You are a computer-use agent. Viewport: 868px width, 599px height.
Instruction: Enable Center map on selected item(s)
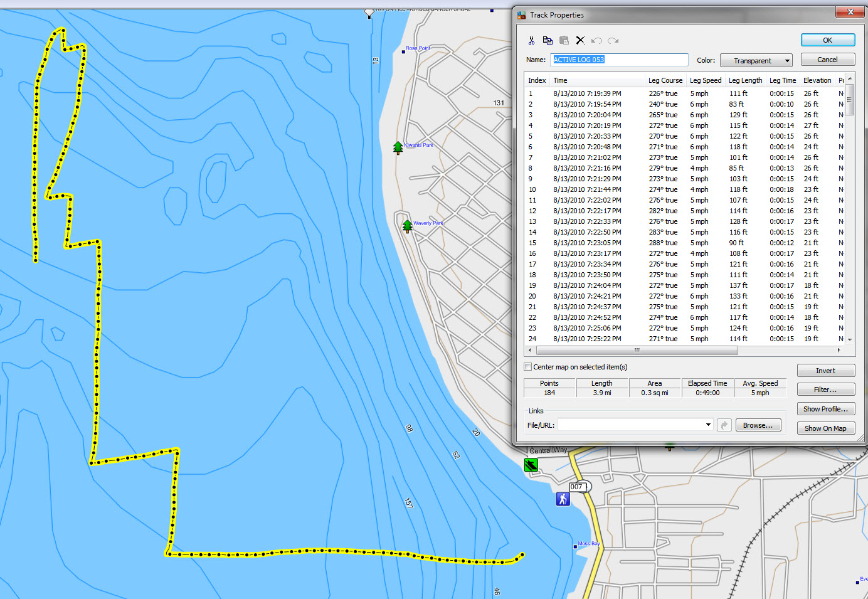pos(528,367)
